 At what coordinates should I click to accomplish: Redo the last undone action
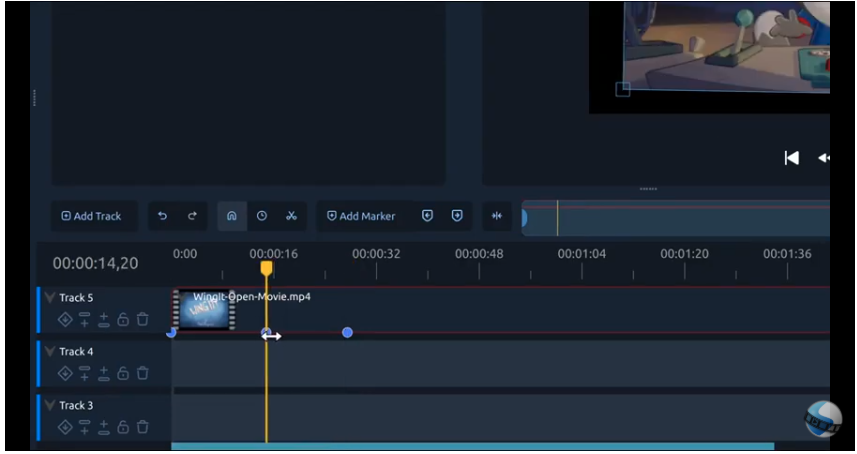(192, 216)
